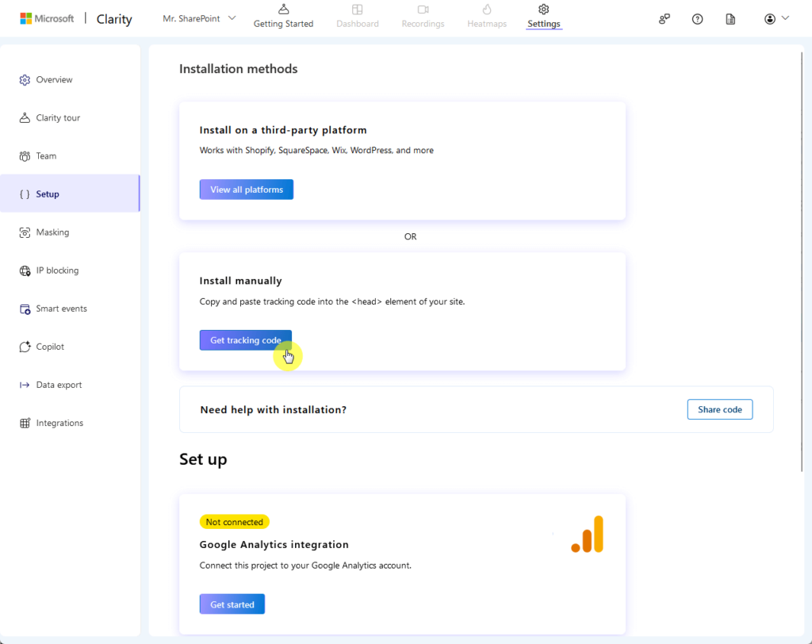Click the Share code button
The width and height of the screenshot is (812, 644).
coord(720,409)
